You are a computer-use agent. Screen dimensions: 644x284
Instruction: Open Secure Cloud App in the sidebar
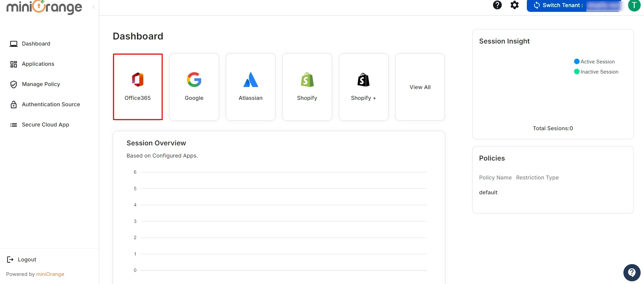pos(46,125)
